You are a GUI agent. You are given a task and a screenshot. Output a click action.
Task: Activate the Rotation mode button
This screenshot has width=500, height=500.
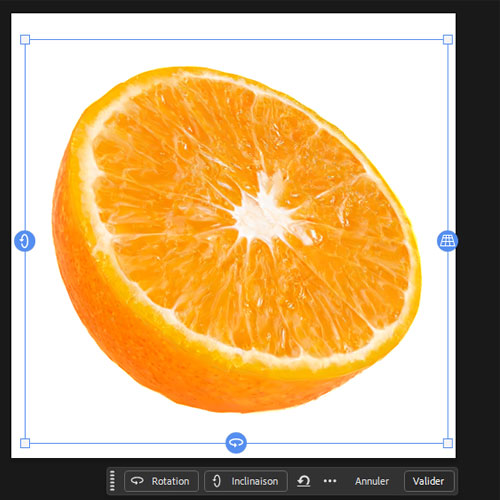tap(161, 481)
